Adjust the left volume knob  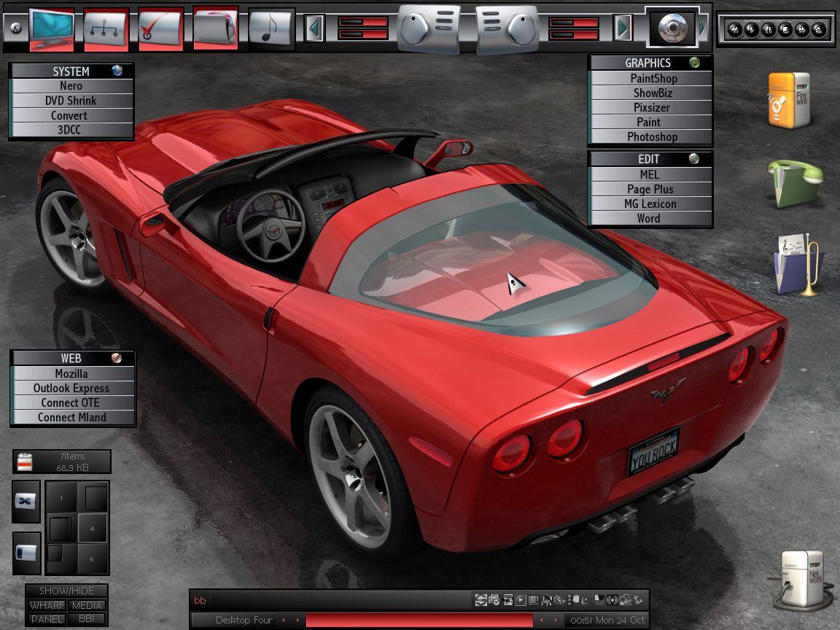coord(413,29)
